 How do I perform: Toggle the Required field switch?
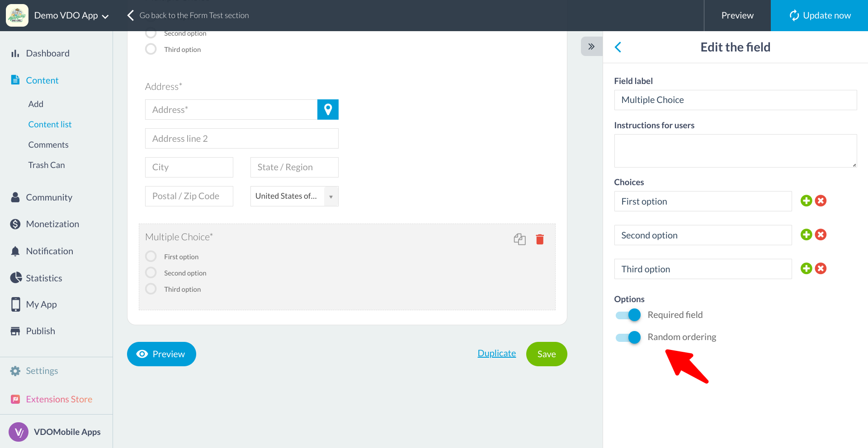pyautogui.click(x=628, y=315)
